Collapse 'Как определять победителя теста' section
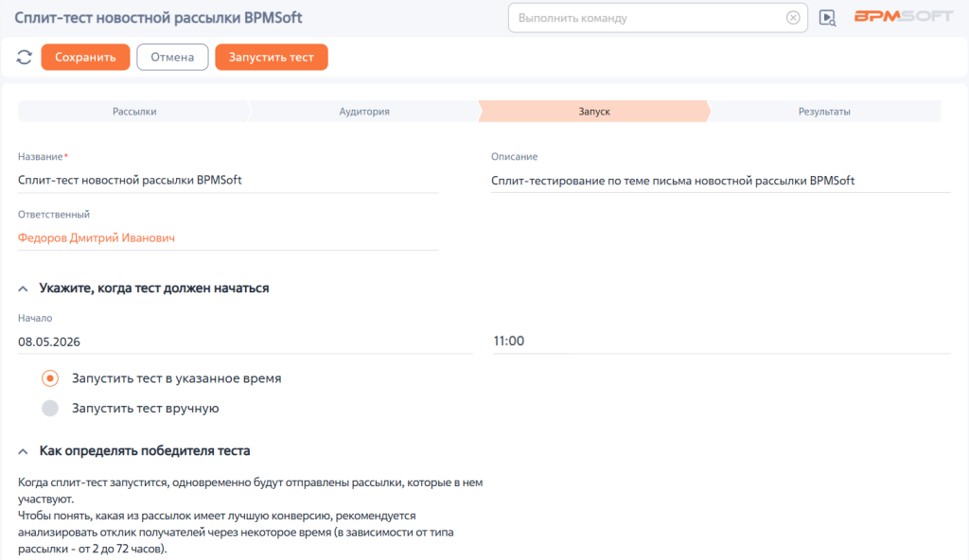This screenshot has height=560, width=969. (23, 451)
